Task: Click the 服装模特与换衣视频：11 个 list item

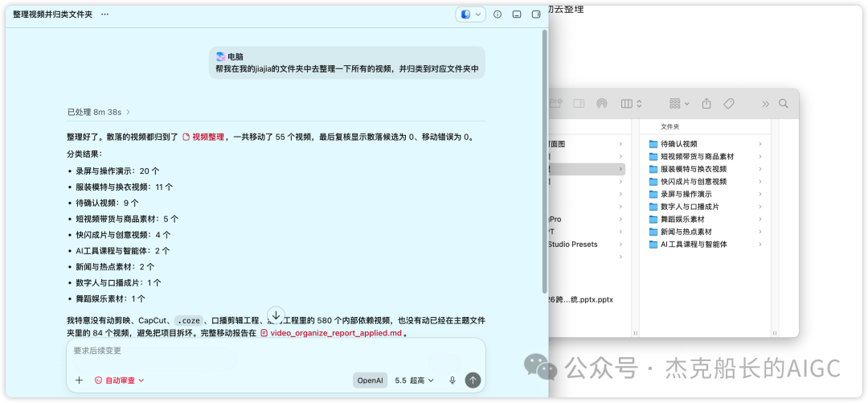Action: (125, 187)
